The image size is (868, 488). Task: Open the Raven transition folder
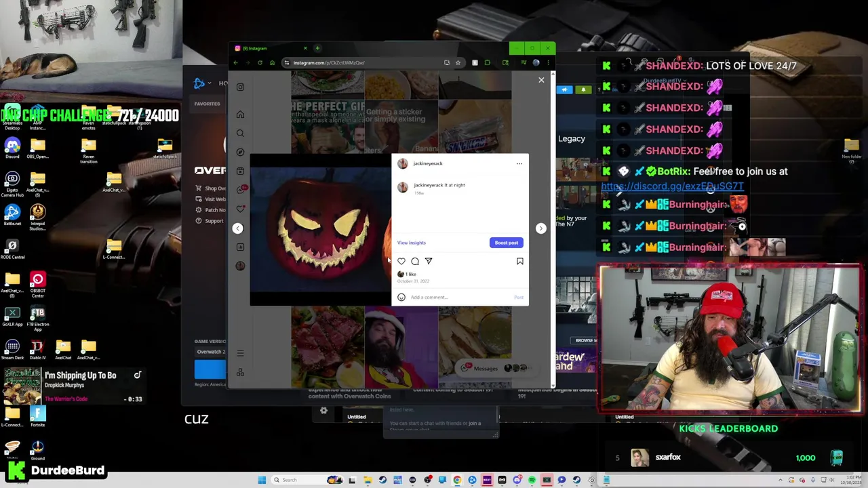pos(88,150)
